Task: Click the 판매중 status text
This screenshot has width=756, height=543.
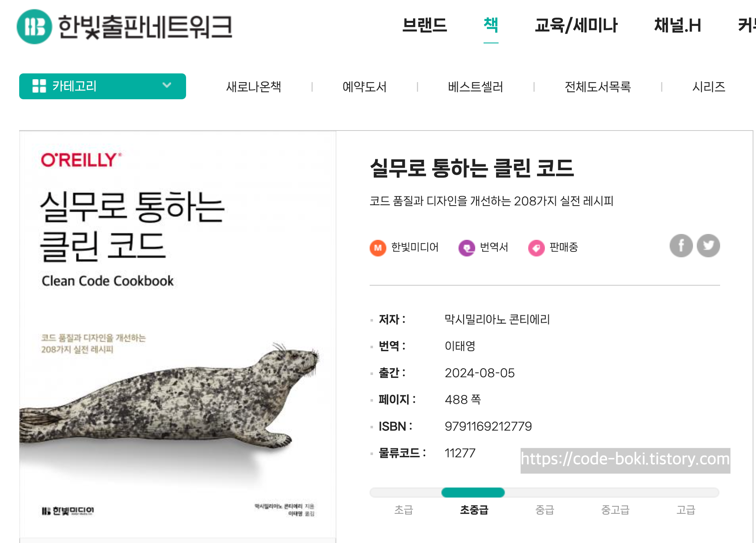Action: pyautogui.click(x=564, y=247)
